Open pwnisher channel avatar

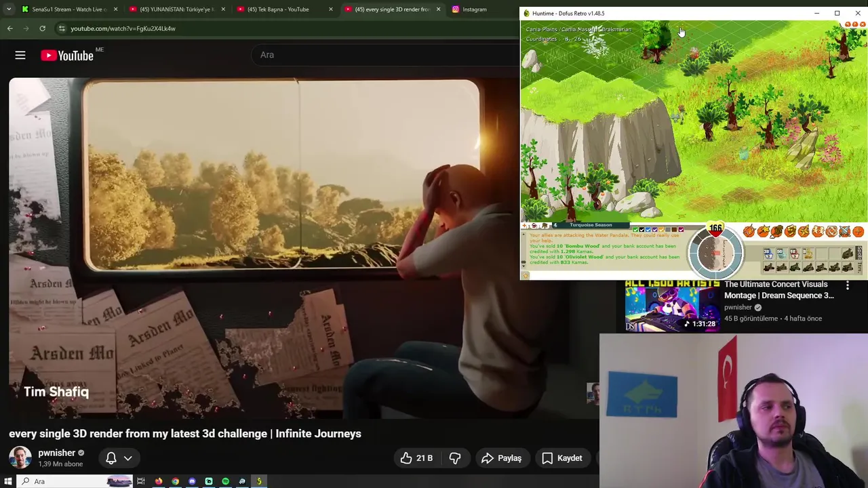pyautogui.click(x=20, y=457)
